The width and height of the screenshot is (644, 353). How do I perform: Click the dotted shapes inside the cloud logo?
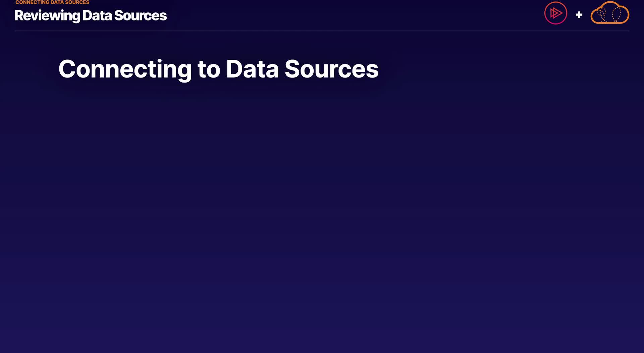click(610, 14)
